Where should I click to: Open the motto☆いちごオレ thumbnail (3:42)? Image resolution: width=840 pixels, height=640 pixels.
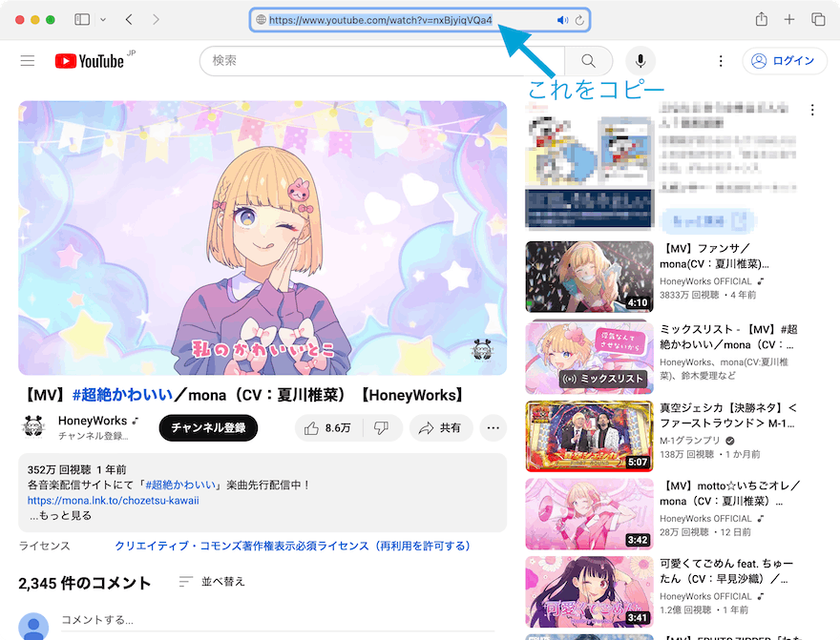(x=589, y=514)
